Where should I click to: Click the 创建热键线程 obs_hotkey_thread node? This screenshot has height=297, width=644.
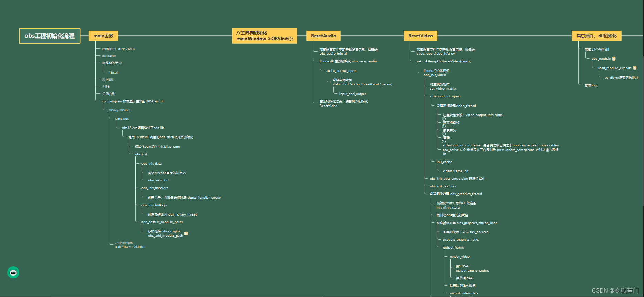coord(172,214)
